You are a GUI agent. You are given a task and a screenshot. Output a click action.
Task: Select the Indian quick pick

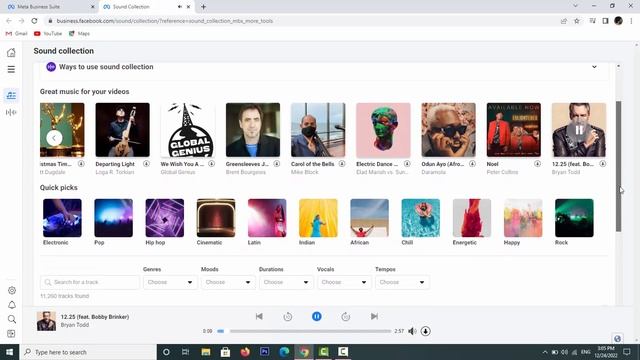318,218
